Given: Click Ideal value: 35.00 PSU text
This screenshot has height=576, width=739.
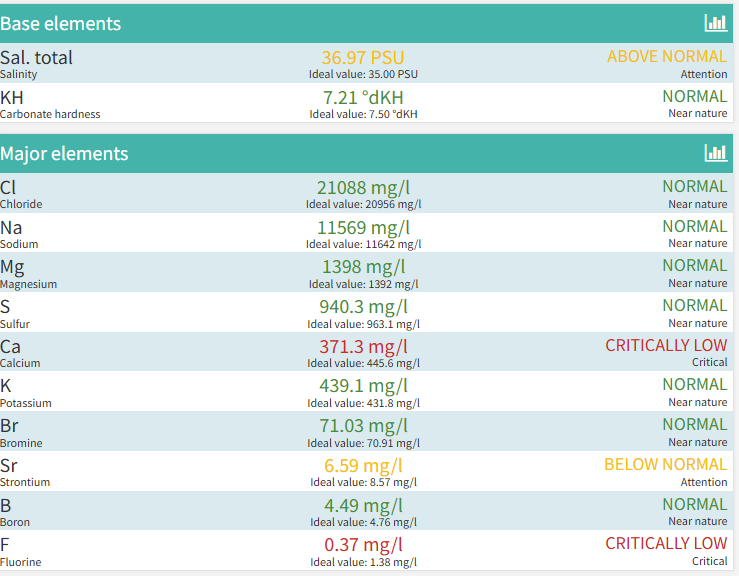Looking at the screenshot, I should pos(363,74).
